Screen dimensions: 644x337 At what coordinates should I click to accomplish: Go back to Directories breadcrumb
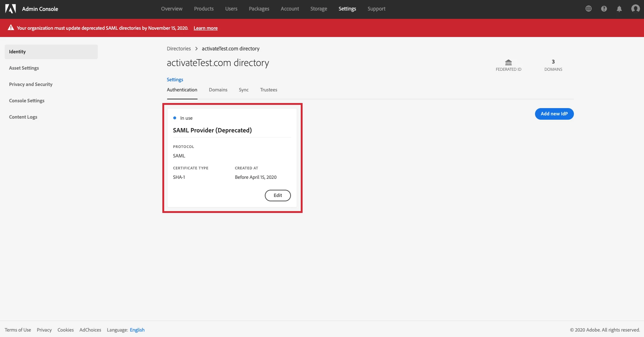(179, 49)
